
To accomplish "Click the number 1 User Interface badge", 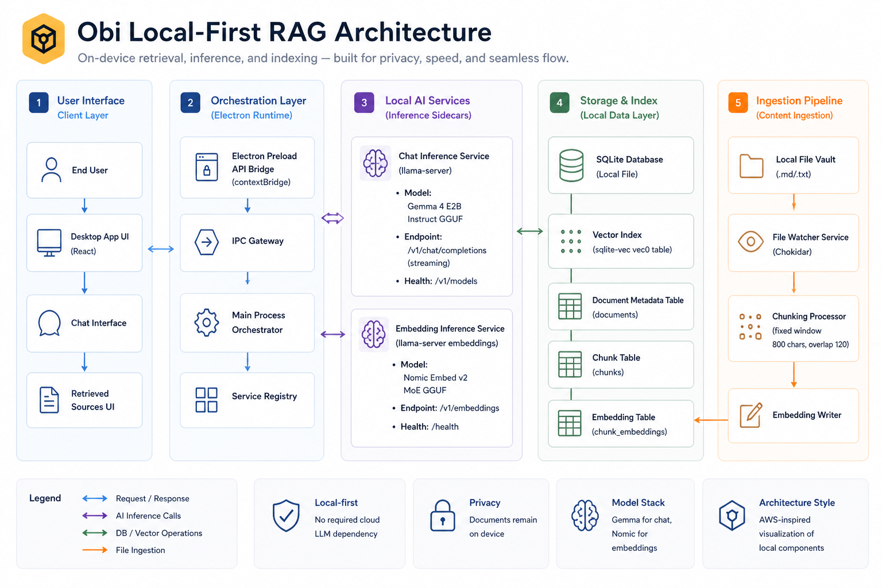I will click(x=39, y=103).
